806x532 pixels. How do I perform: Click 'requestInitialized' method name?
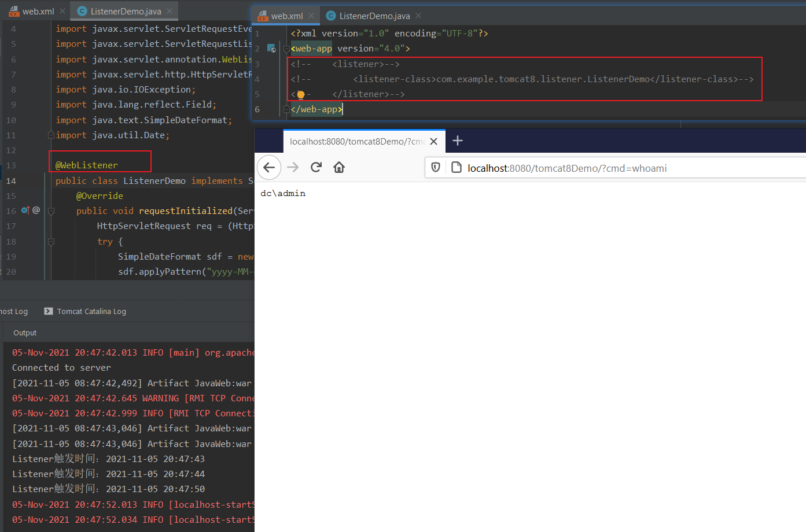pyautogui.click(x=186, y=211)
